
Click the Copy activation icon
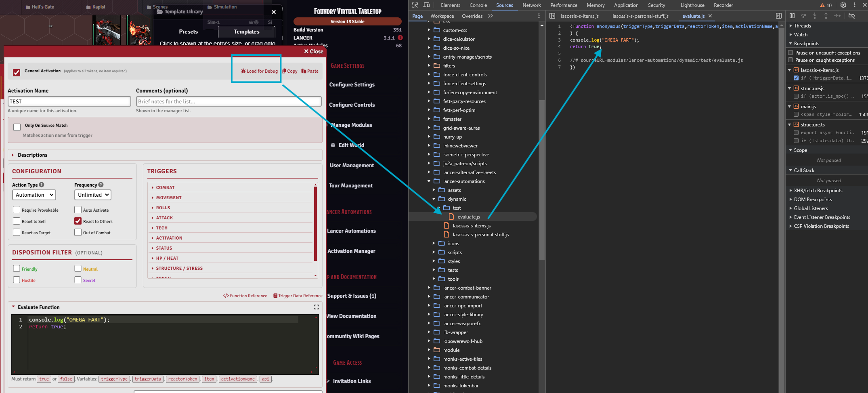(x=284, y=71)
